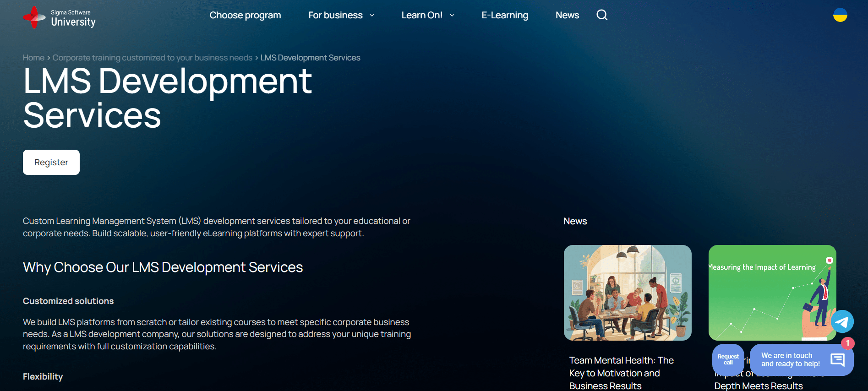Click Why Choose Our LMS Development Services heading
The image size is (868, 391).
[163, 267]
